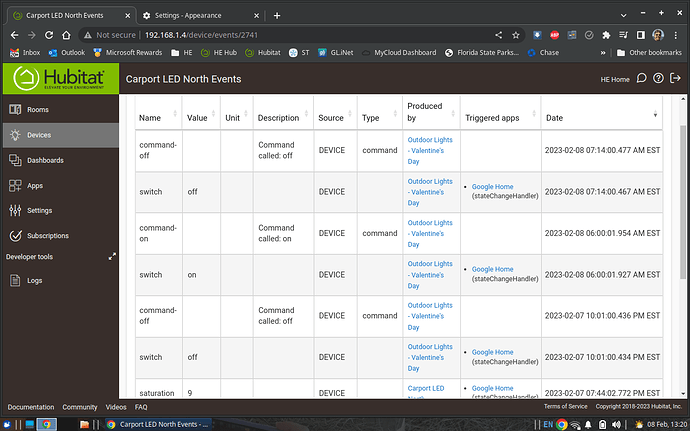This screenshot has width=690, height=431.
Task: Click the Subscriptions checkmark icon
Action: pyautogui.click(x=15, y=236)
